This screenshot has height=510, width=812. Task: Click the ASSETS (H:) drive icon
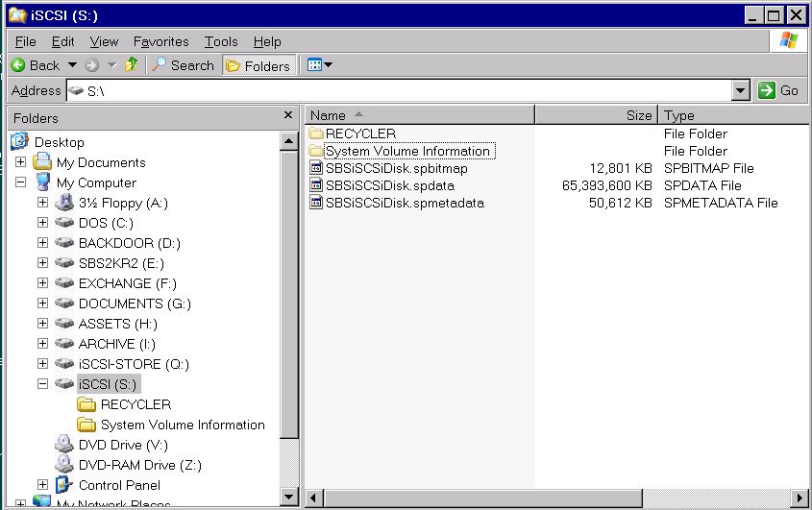click(x=64, y=323)
